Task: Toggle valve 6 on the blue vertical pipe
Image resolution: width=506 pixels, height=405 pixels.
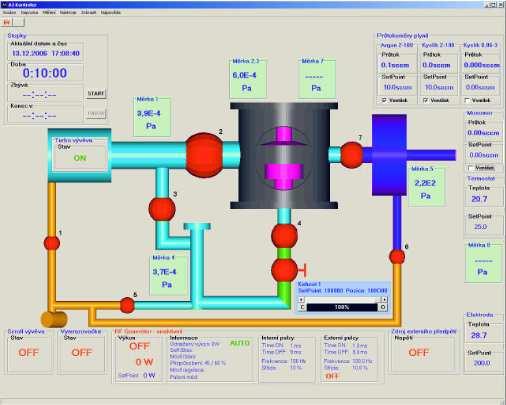Action: click(397, 257)
